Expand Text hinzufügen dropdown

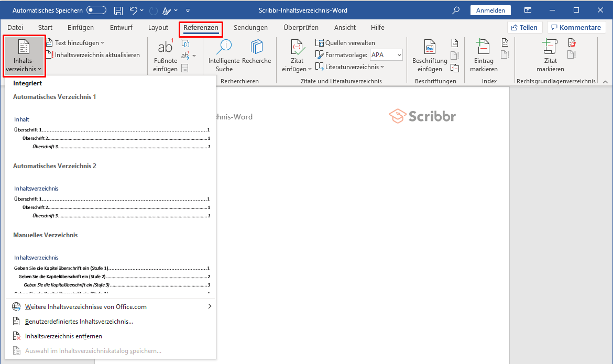coord(75,43)
